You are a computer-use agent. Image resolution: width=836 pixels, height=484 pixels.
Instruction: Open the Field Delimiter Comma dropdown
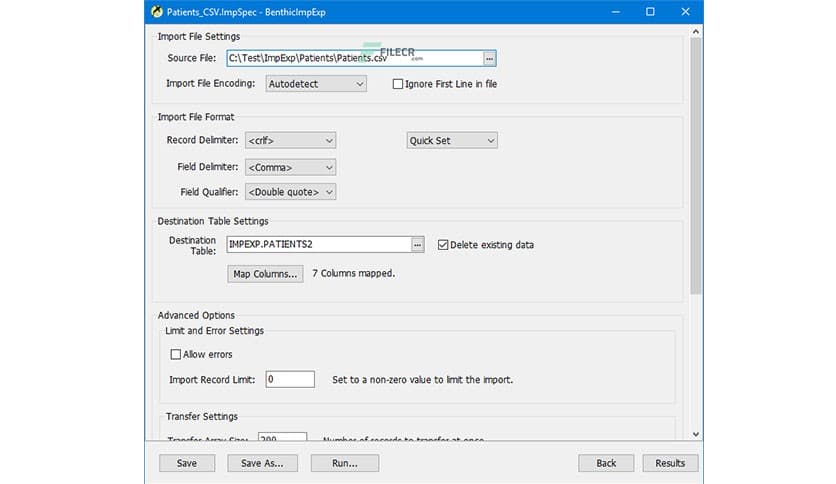tap(291, 167)
